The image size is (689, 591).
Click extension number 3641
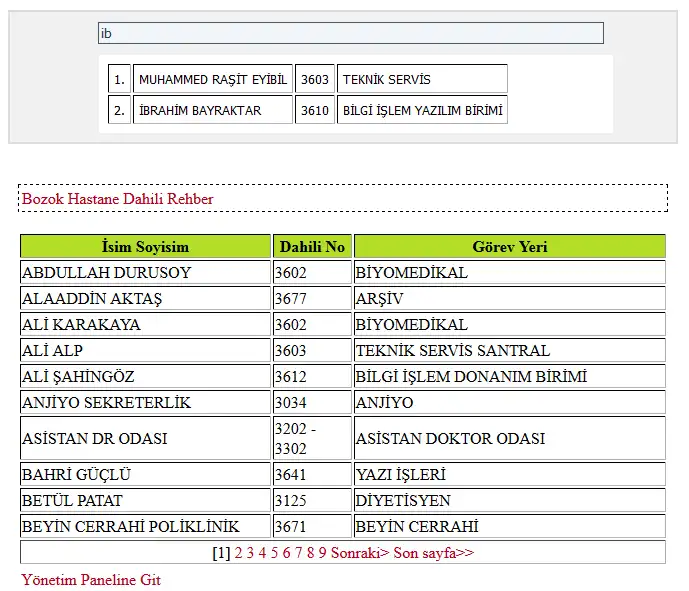(312, 474)
